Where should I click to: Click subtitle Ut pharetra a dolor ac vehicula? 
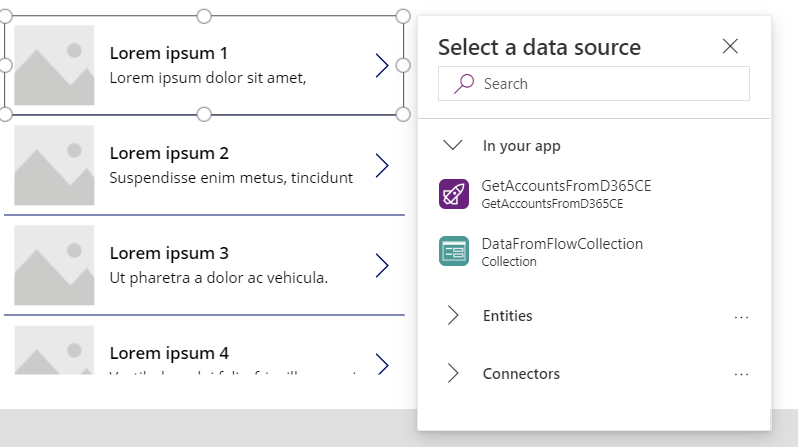point(219,278)
